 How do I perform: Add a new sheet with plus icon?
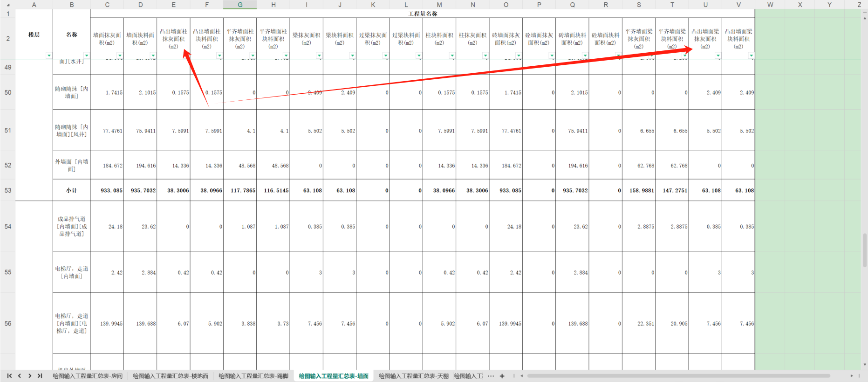point(502,376)
